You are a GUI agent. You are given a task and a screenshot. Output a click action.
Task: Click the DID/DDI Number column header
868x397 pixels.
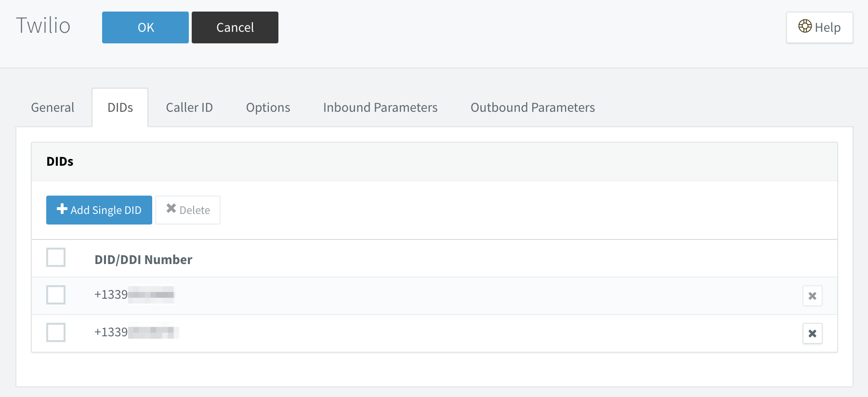point(143,260)
